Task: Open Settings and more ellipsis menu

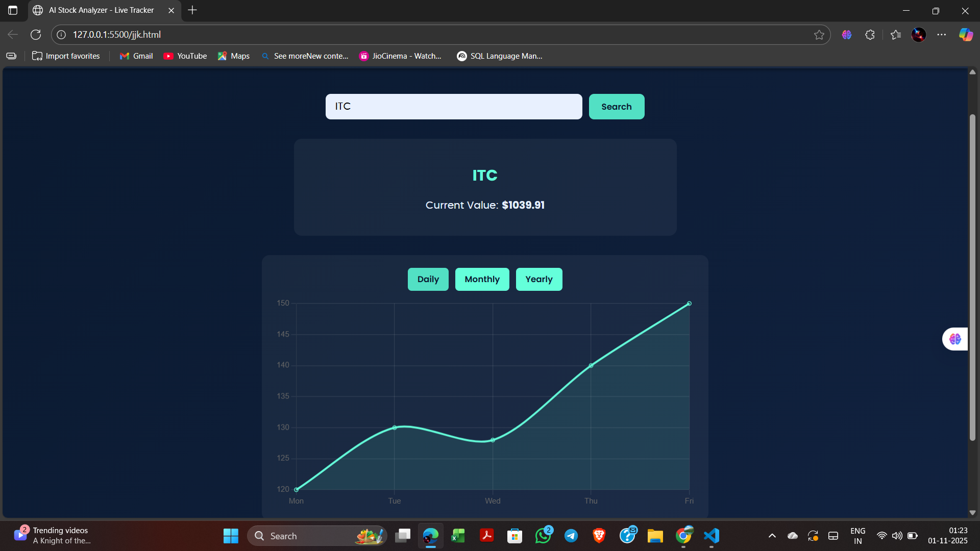Action: coord(942,35)
